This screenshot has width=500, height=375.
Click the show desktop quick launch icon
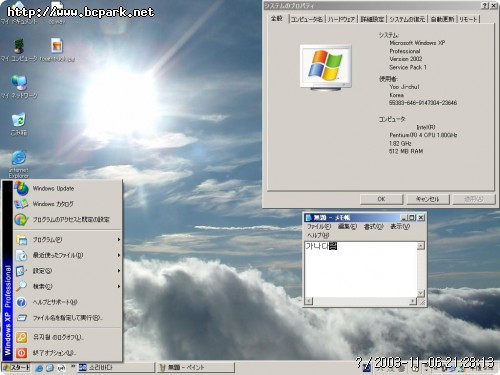pos(50,368)
